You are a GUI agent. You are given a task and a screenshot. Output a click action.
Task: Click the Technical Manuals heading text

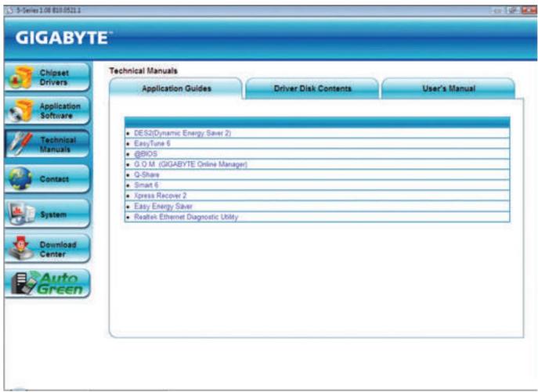click(x=143, y=71)
